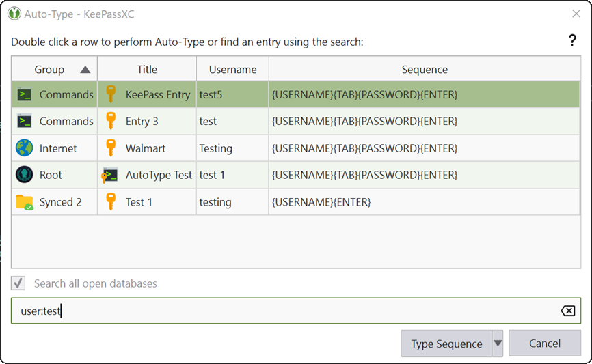The width and height of the screenshot is (592, 364).
Task: Click the Root group database icon
Action: [x=25, y=175]
